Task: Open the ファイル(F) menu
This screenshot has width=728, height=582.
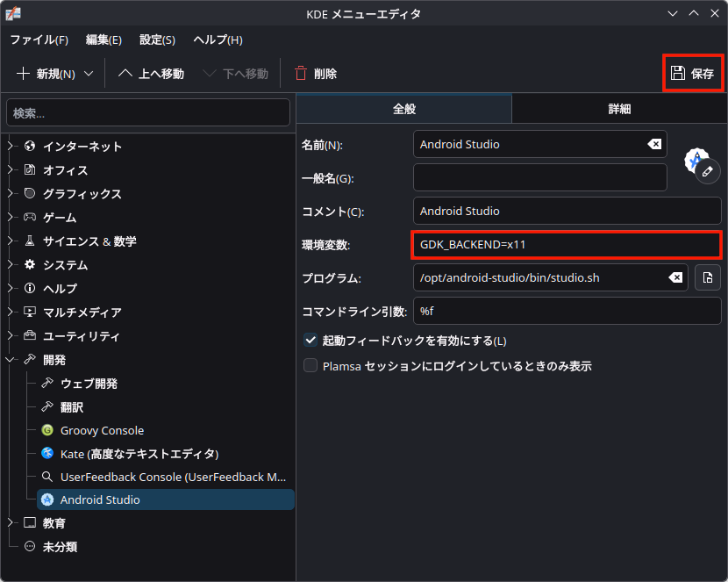Action: (x=39, y=40)
